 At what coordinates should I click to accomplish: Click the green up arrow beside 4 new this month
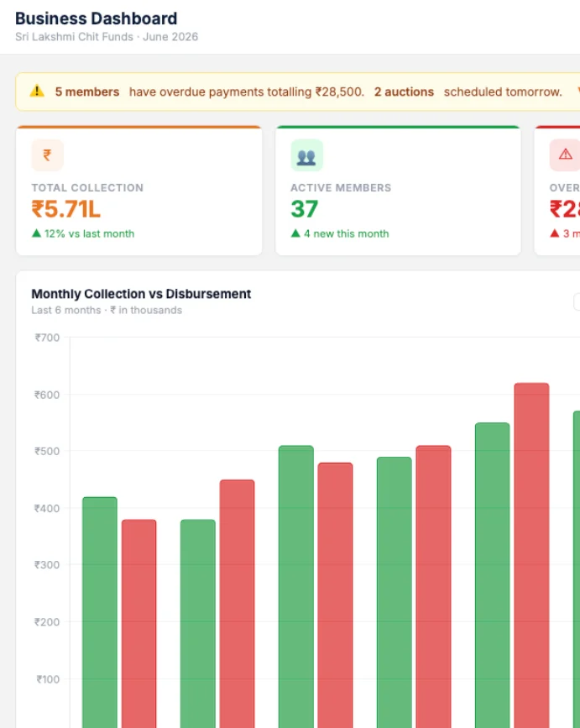[295, 233]
